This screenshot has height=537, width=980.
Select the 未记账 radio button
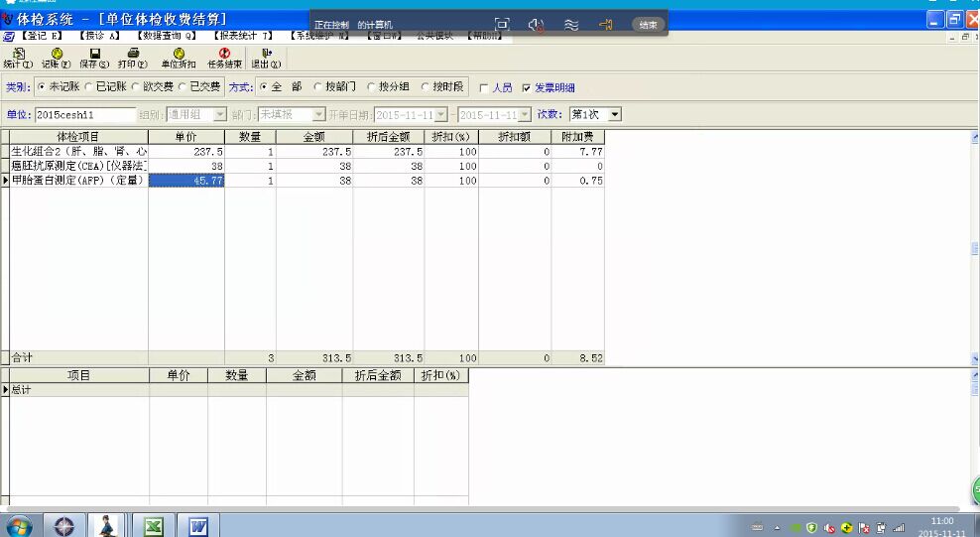(x=42, y=87)
